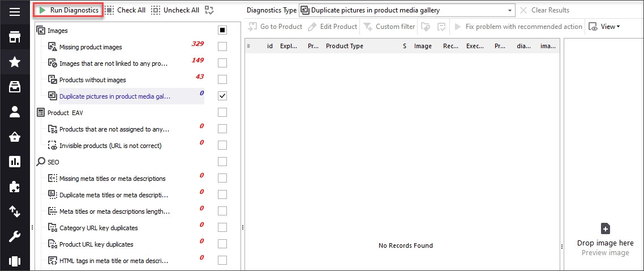Select Product URL key duplicates item
The height and width of the screenshot is (271, 644).
point(97,244)
